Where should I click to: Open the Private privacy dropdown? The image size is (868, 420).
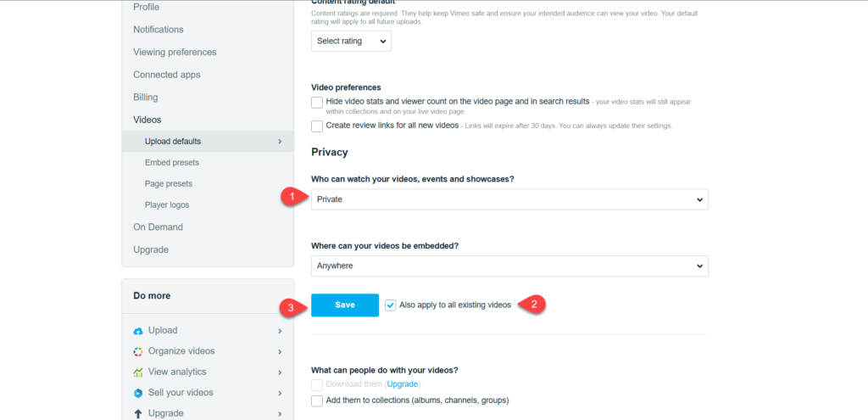[x=509, y=199]
